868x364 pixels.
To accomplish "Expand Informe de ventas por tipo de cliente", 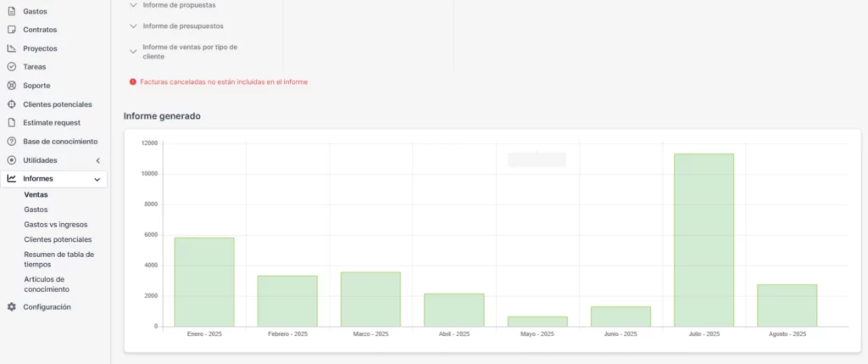I will click(x=133, y=52).
